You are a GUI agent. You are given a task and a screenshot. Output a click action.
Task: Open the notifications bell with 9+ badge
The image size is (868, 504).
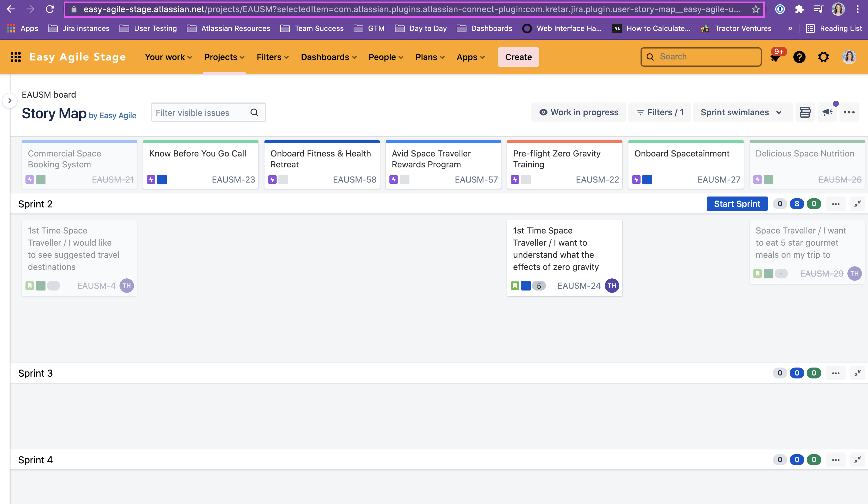(x=775, y=57)
